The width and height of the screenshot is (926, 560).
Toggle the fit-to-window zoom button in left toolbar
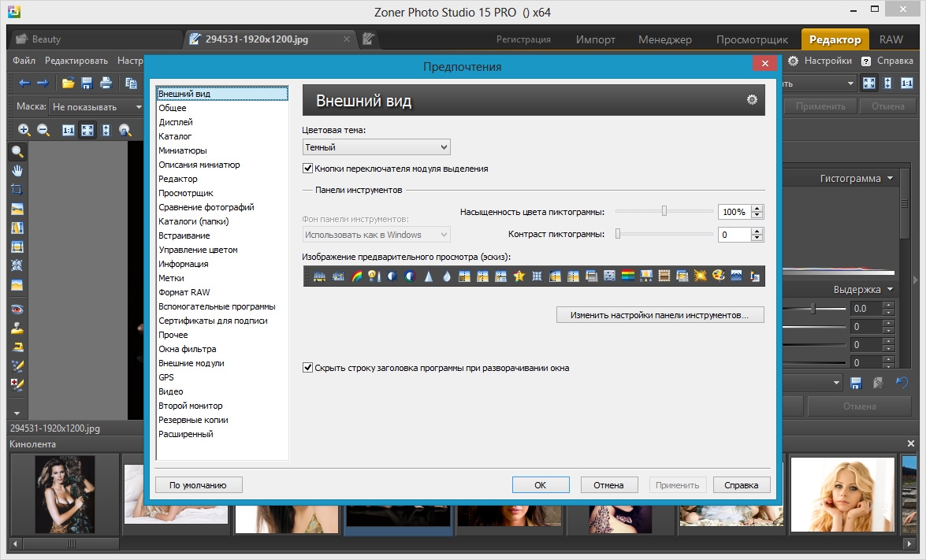[x=87, y=130]
